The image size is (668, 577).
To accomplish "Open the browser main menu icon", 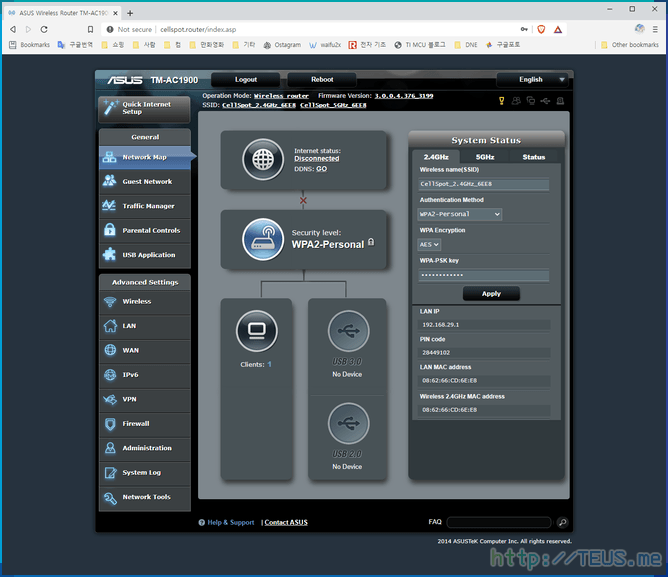I will pos(655,29).
